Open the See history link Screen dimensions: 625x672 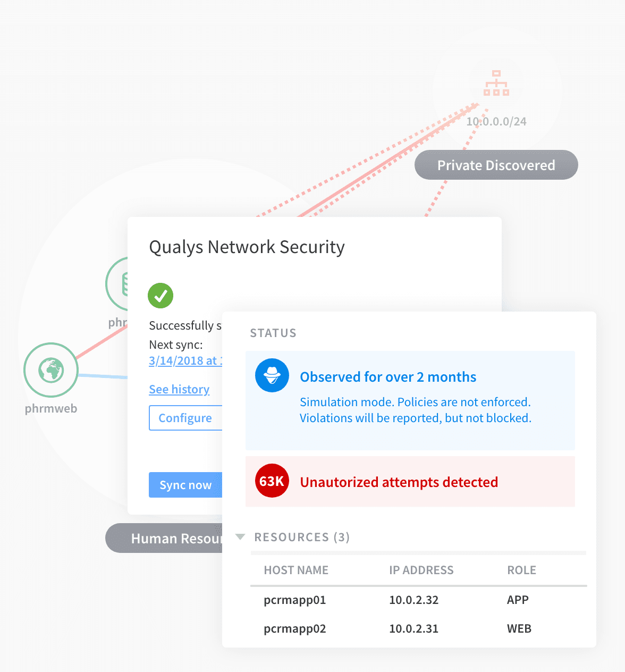coord(179,389)
